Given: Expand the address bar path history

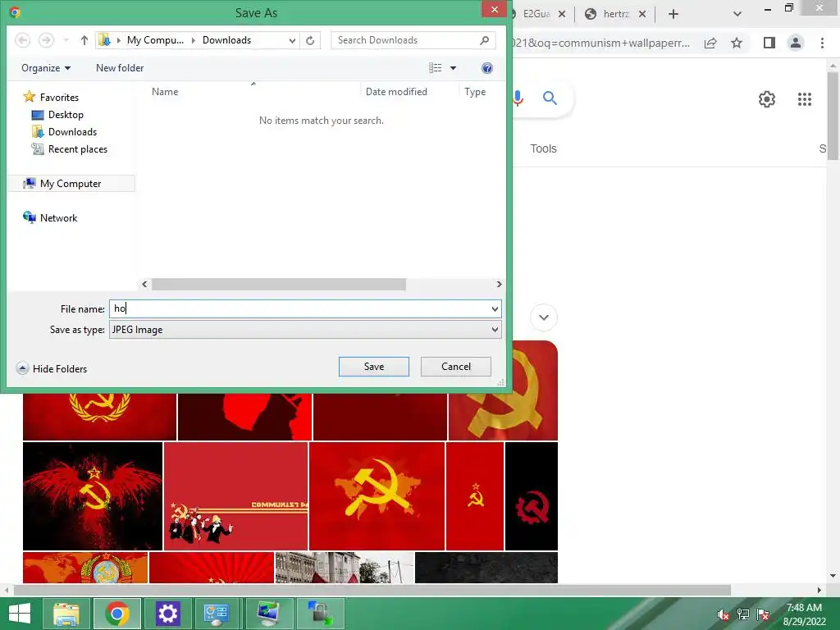Looking at the screenshot, I should point(292,40).
